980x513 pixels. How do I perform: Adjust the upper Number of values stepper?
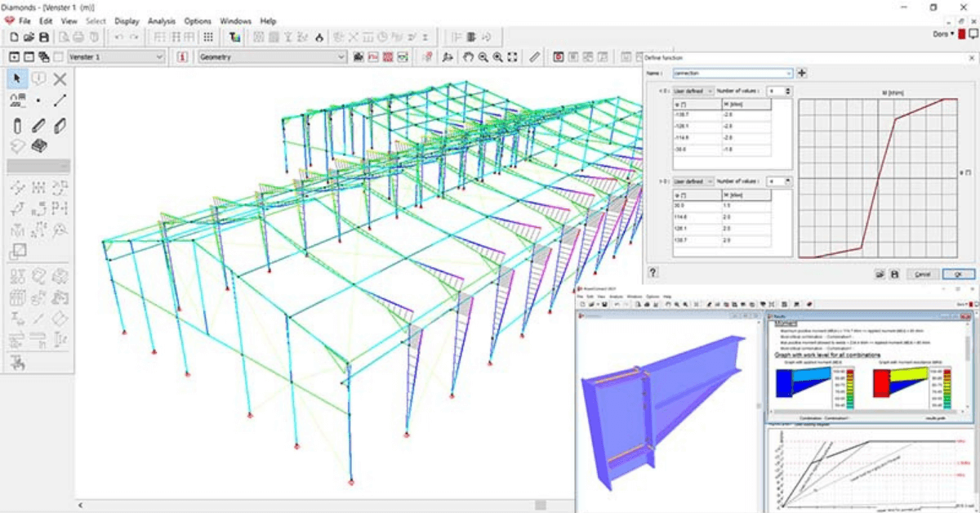(787, 91)
